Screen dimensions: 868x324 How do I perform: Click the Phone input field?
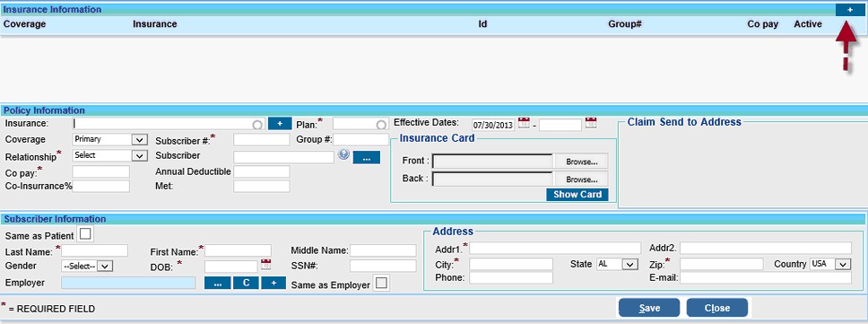[x=511, y=277]
